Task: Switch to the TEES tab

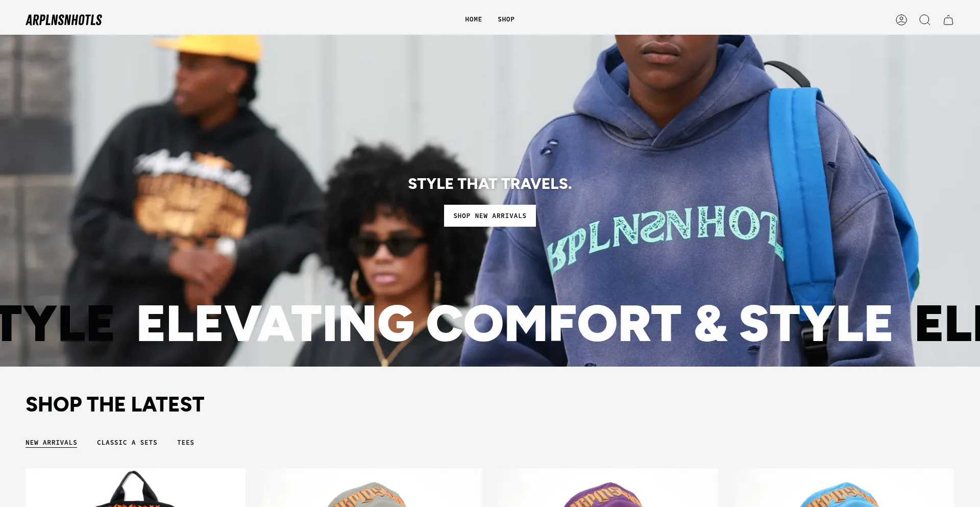Action: [x=186, y=443]
